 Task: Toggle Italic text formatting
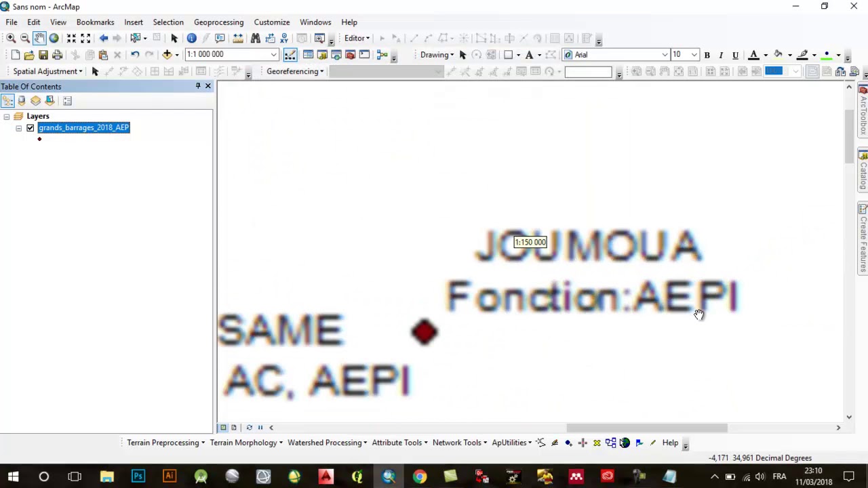tap(721, 55)
